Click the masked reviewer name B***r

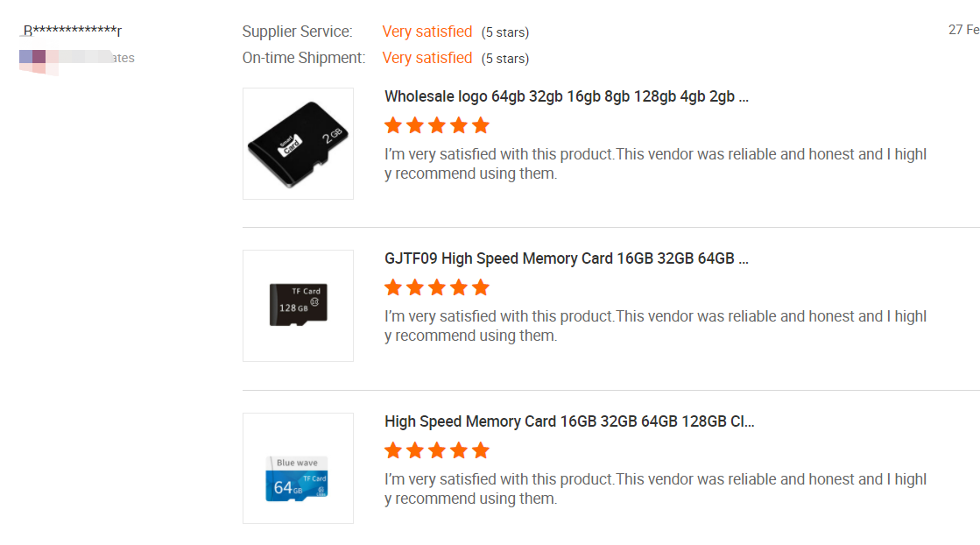tap(71, 32)
